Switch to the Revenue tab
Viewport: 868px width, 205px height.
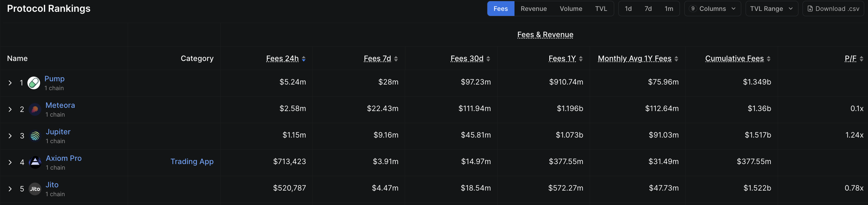tap(533, 9)
